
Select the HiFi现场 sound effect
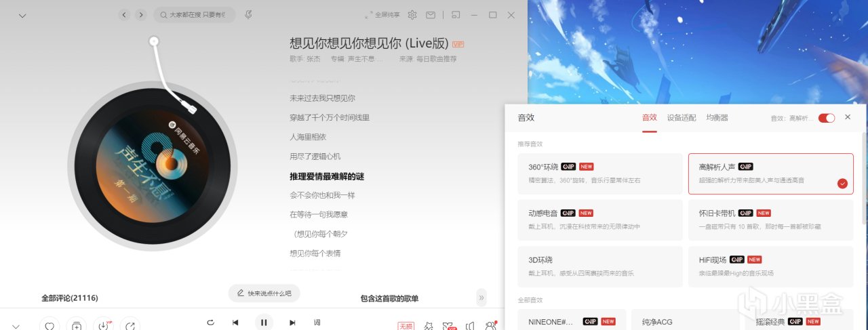[771, 266]
